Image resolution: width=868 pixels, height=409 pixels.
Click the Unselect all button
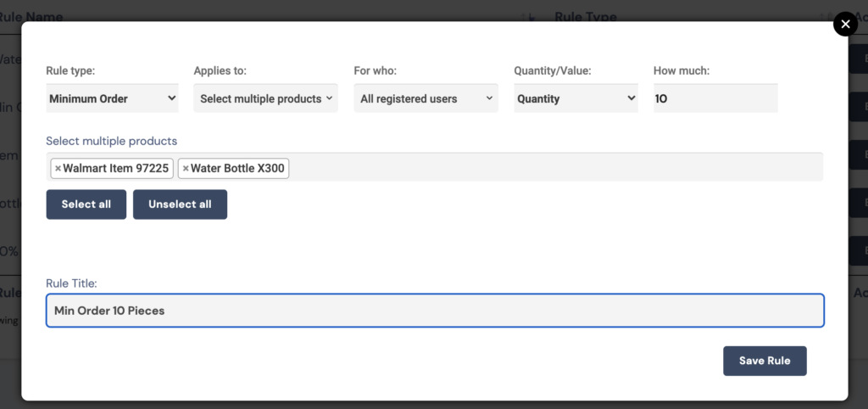180,204
